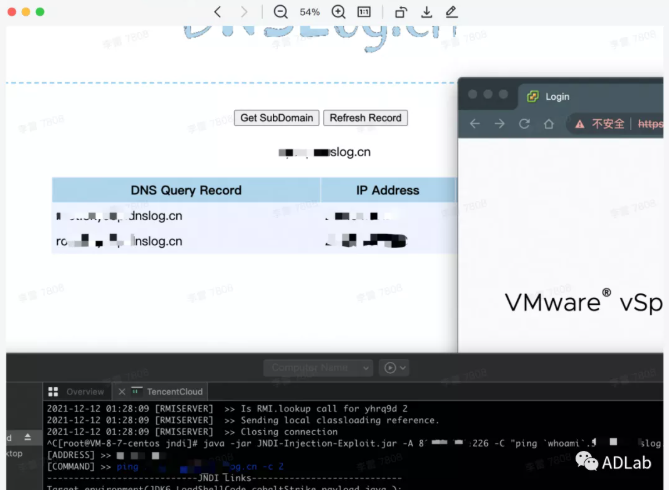Screen dimensions: 669x490
Task: Zoom out using the minus magnifier
Action: coord(281,12)
